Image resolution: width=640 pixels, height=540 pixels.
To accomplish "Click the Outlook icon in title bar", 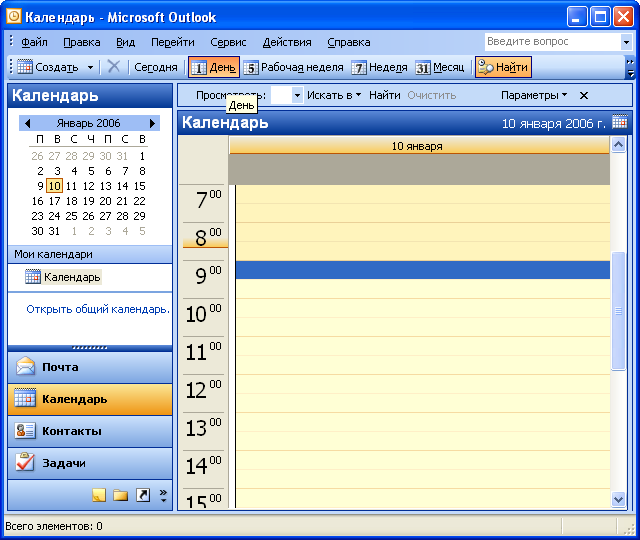I will tap(14, 16).
